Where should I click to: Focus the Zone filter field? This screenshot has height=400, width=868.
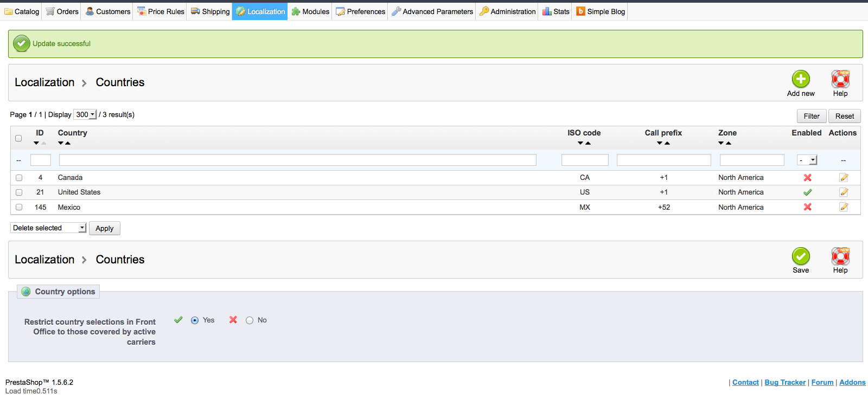click(x=752, y=160)
